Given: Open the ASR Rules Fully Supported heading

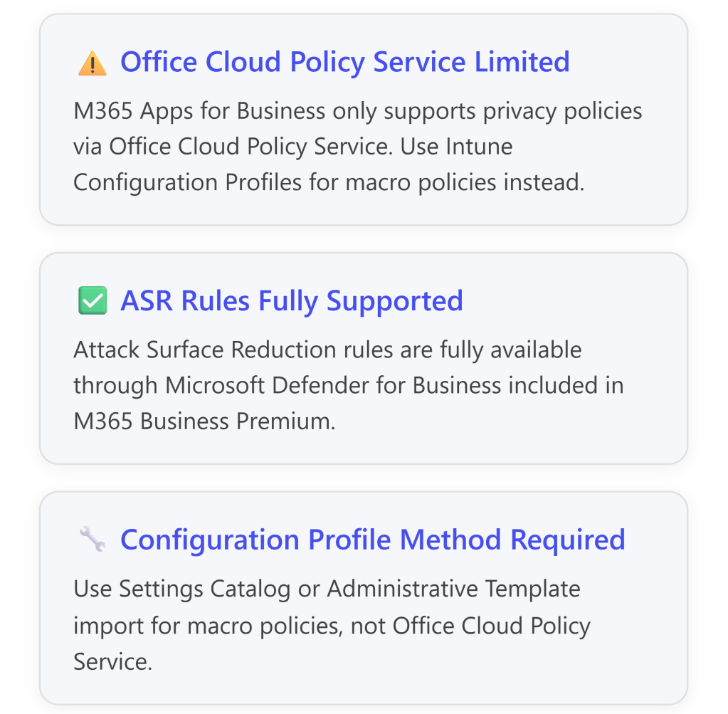Looking at the screenshot, I should (x=291, y=301).
